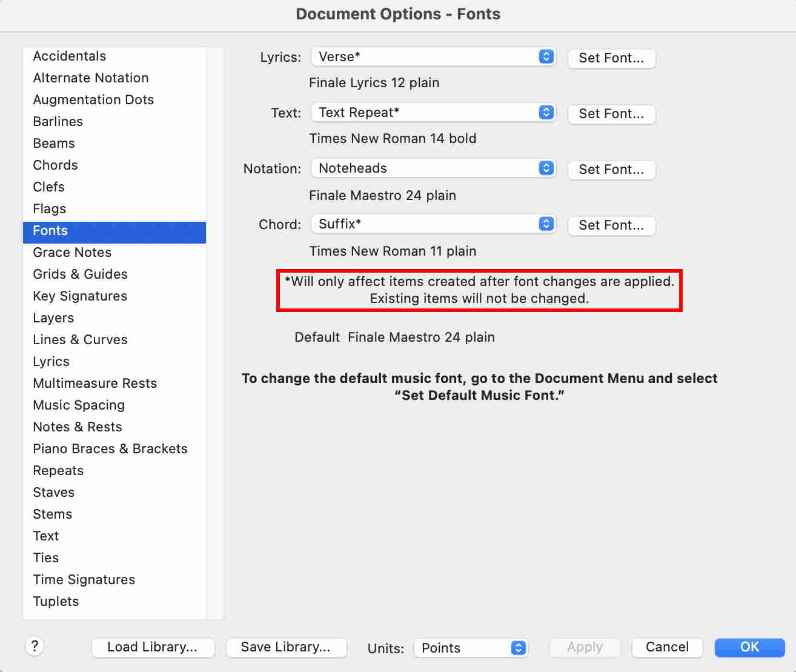Go to Piano Braces & Brackets options
Viewport: 796px width, 672px height.
click(110, 449)
